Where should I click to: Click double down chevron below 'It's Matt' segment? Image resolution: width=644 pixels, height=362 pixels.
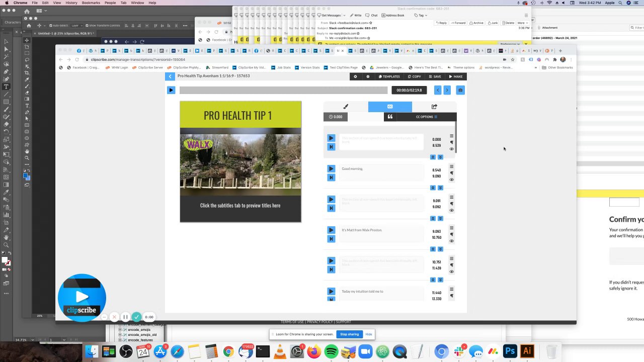pyautogui.click(x=440, y=249)
